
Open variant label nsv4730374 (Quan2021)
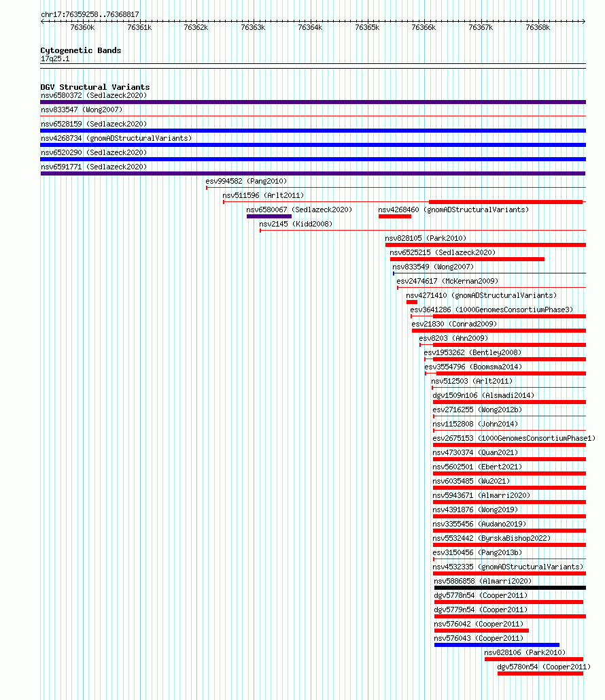click(475, 452)
